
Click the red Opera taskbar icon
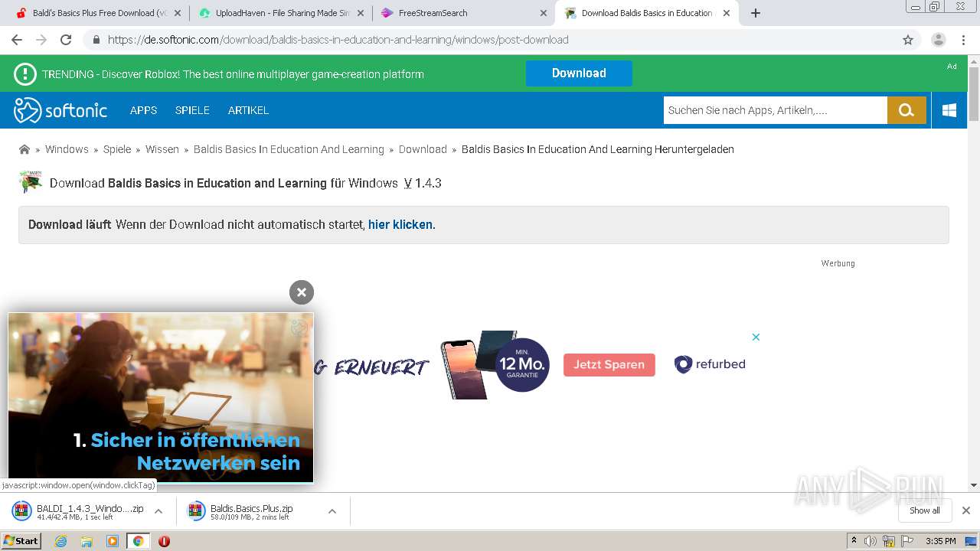[164, 541]
